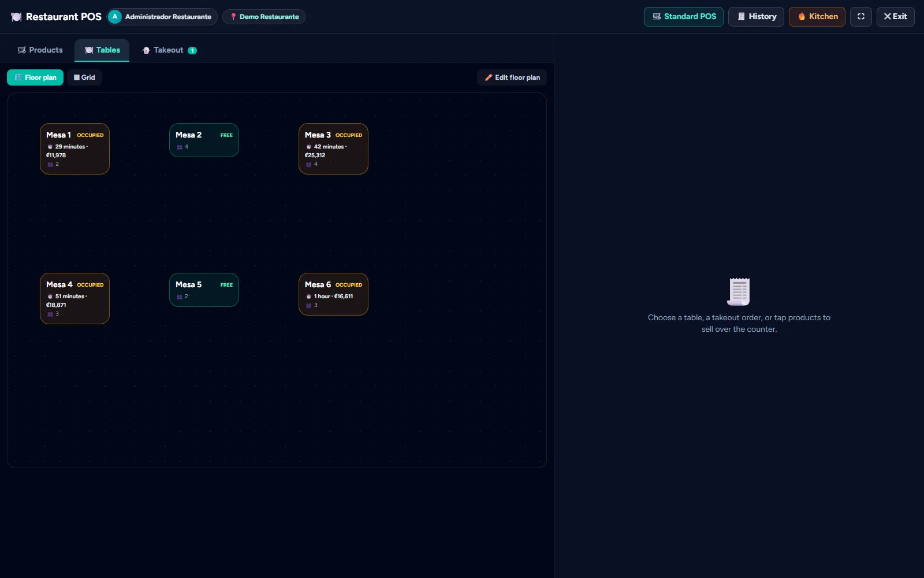
Task: Click the guests icon on Mesa 5
Action: point(180,297)
